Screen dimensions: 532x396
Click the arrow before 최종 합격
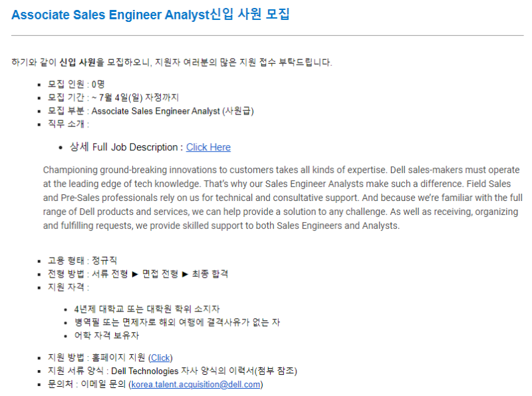(185, 274)
